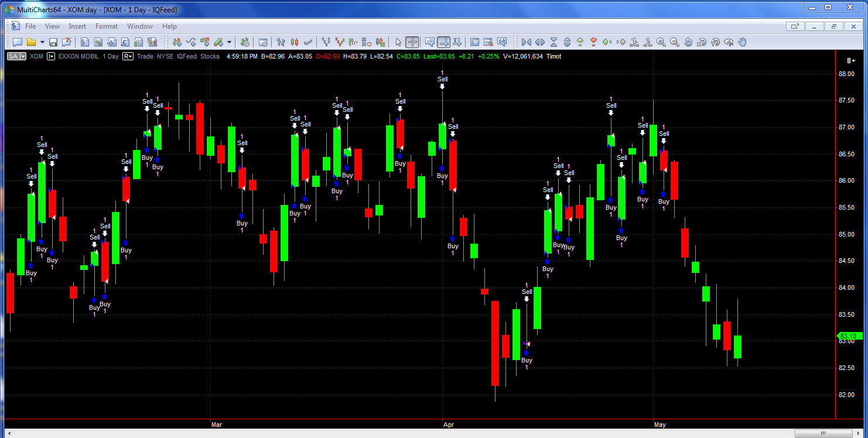Open the dropdown arrow beside the Open folder
This screenshot has width=868, height=438.
42,42
